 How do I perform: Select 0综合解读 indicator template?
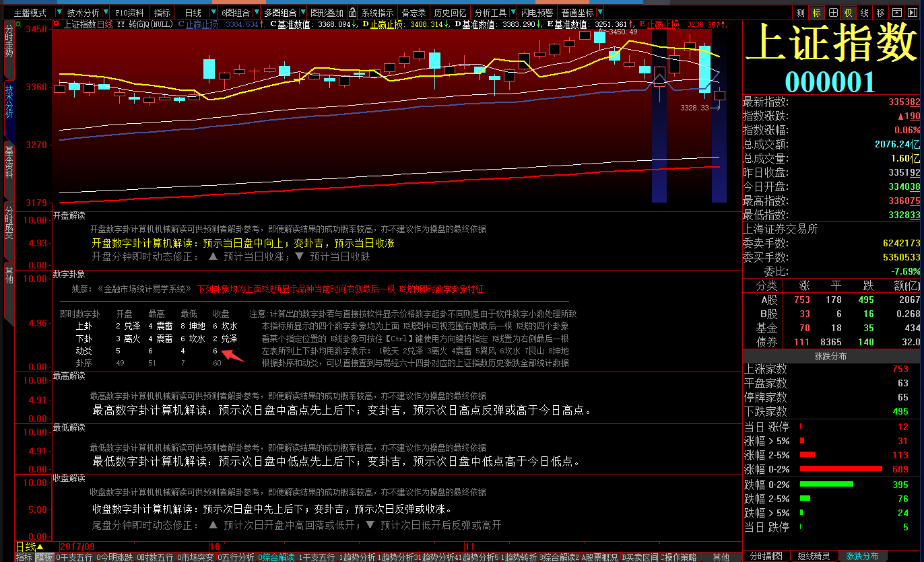(x=276, y=557)
